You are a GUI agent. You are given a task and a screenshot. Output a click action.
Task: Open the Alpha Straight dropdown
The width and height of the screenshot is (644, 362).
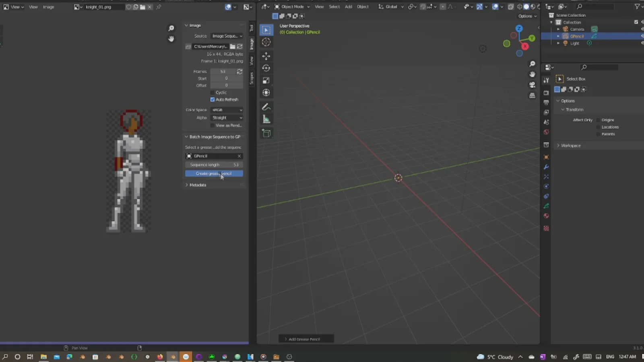click(227, 118)
